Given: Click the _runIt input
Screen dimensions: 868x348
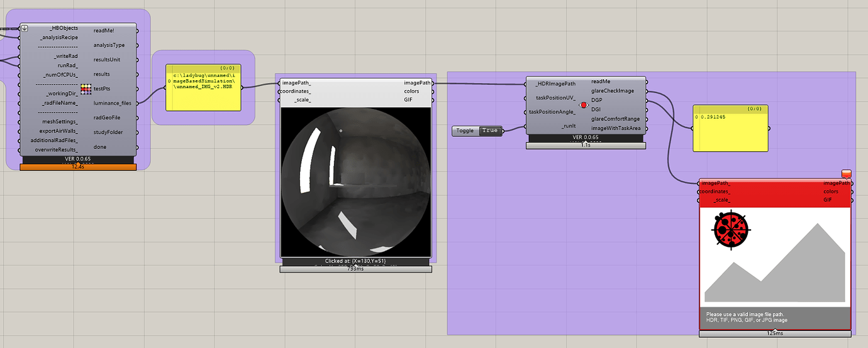Looking at the screenshot, I should click(568, 126).
